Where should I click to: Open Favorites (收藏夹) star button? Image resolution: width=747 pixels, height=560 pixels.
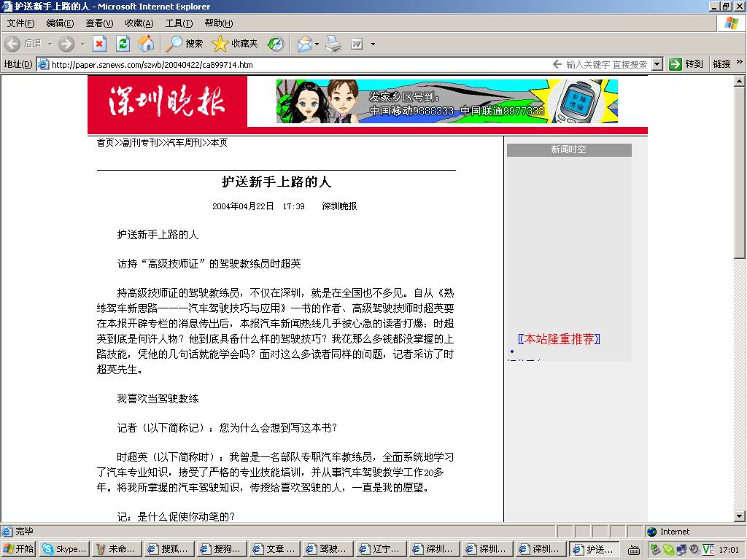click(235, 44)
